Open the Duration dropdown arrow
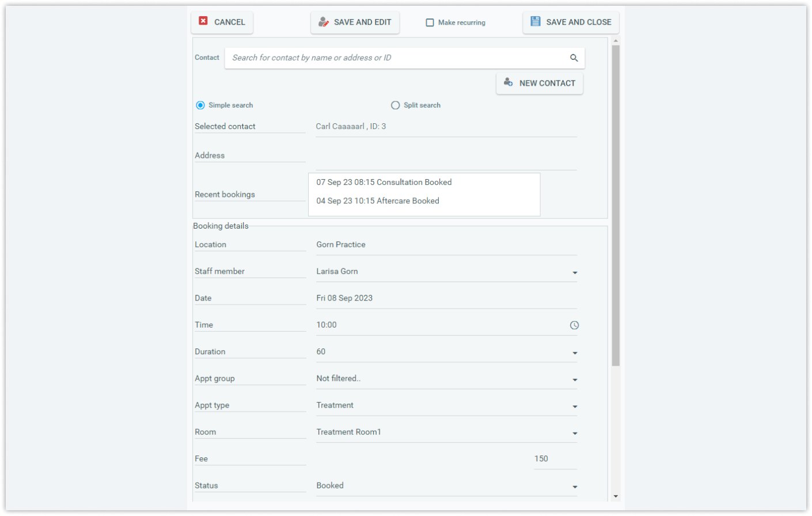 tap(575, 353)
